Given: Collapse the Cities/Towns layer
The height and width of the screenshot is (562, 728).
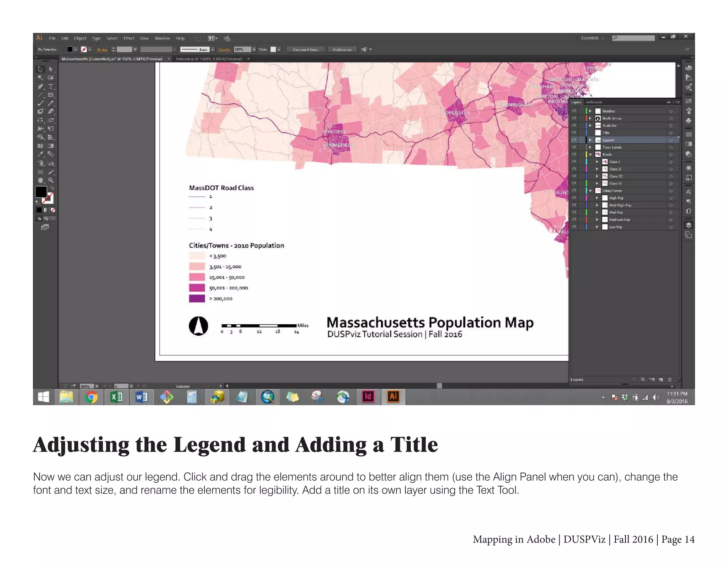Looking at the screenshot, I should 590,191.
